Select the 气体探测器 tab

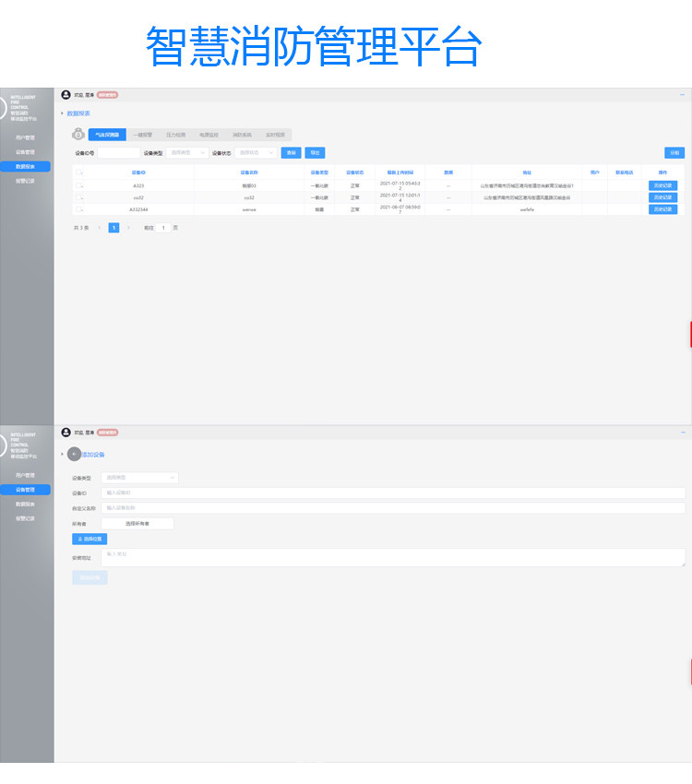point(107,135)
